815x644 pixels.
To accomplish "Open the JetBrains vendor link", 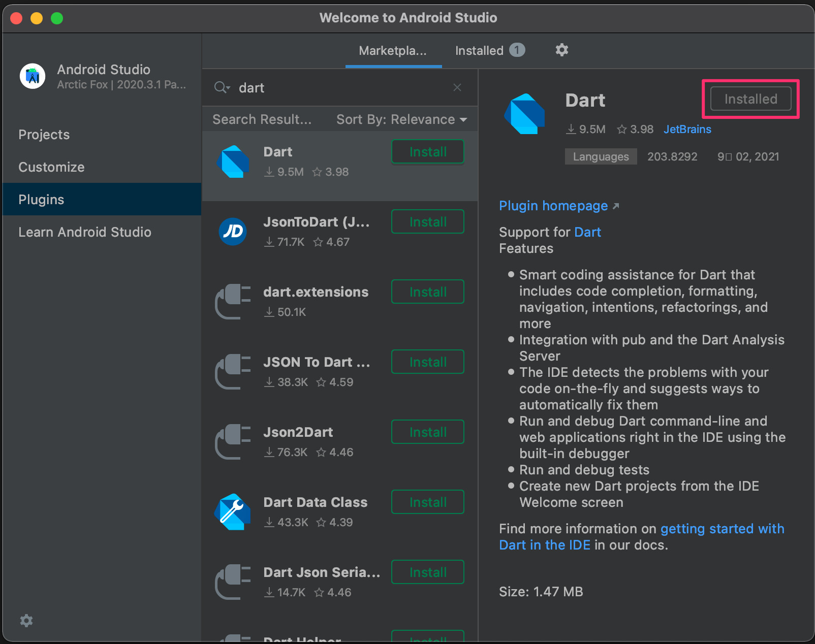I will coord(687,129).
